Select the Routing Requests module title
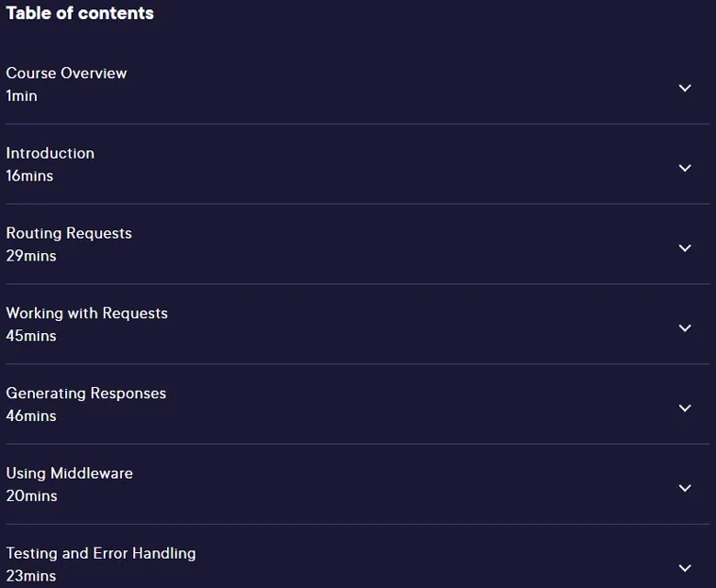The image size is (716, 588). tap(69, 233)
